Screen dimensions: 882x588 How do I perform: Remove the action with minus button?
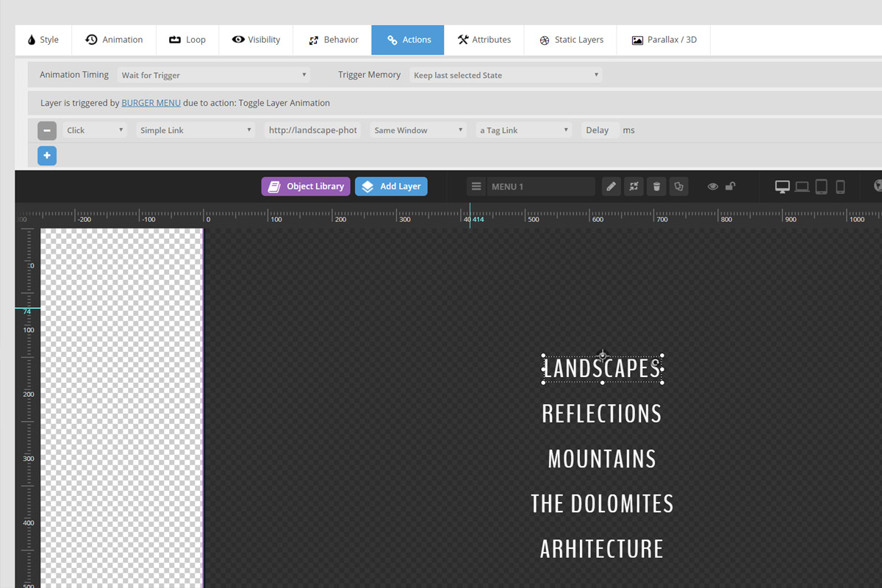47,131
